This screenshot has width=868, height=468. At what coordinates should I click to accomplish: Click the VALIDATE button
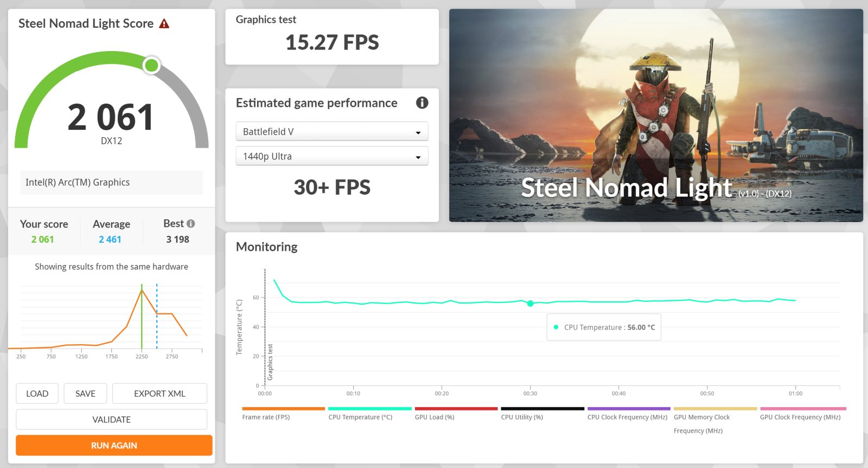pyautogui.click(x=111, y=420)
